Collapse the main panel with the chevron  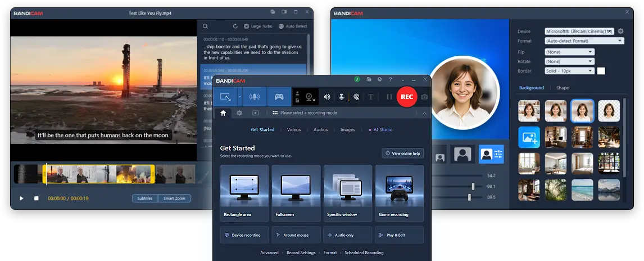click(x=424, y=113)
